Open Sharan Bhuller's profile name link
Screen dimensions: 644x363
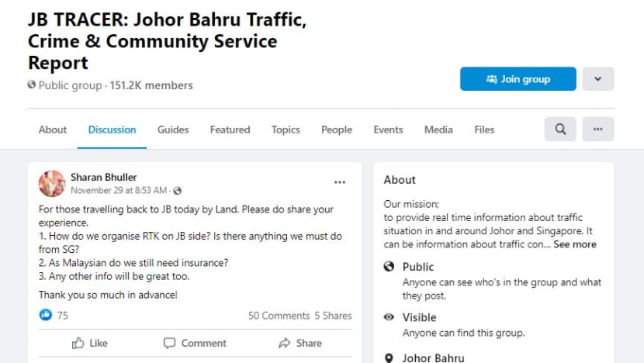(x=103, y=178)
